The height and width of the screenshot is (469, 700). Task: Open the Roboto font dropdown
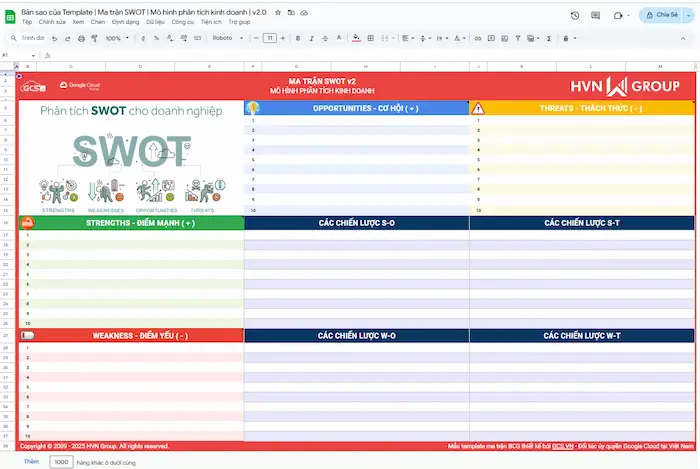[x=226, y=38]
